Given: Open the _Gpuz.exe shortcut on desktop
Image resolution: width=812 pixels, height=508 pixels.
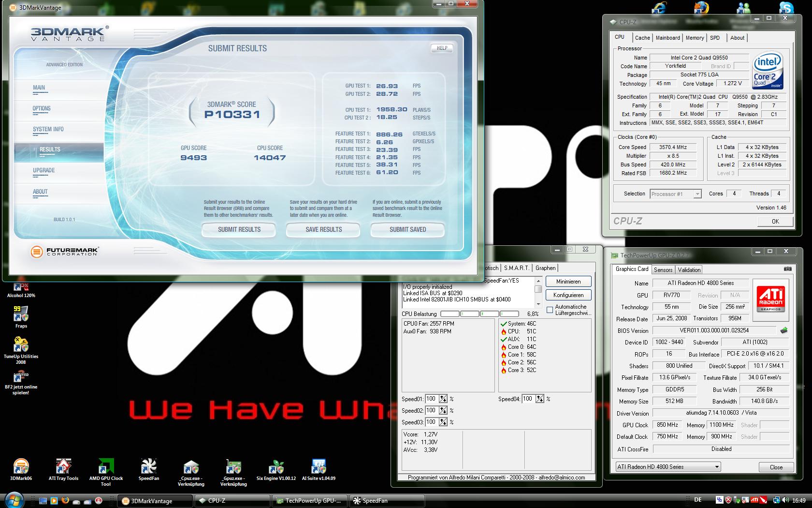Looking at the screenshot, I should point(233,473).
